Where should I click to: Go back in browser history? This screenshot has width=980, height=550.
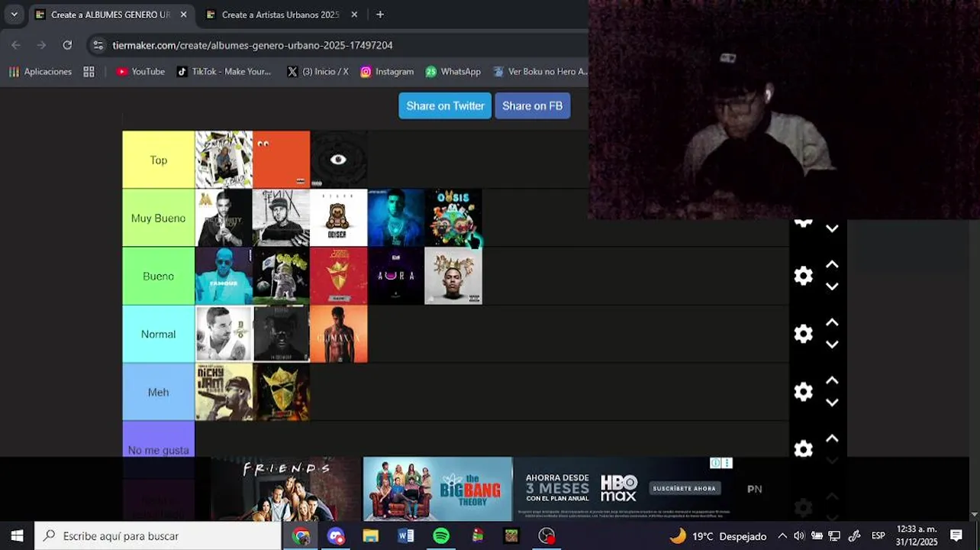point(16,45)
